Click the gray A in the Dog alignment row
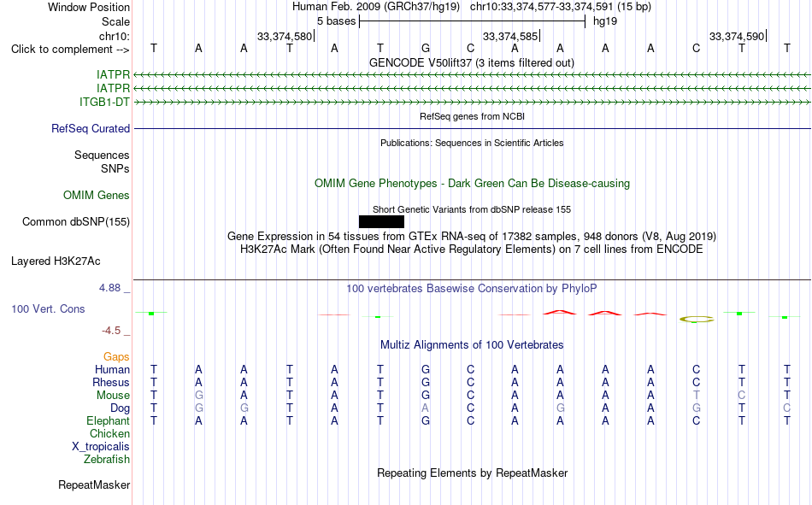The image size is (812, 505). [425, 408]
